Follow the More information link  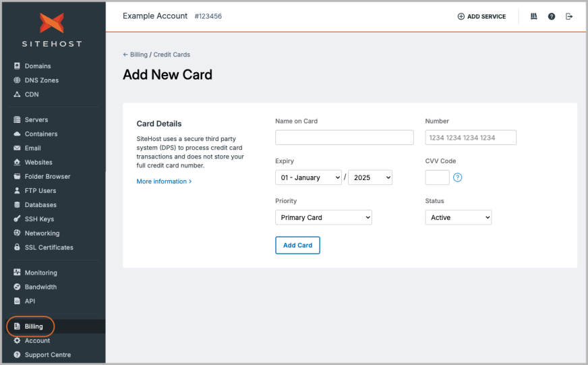click(164, 181)
